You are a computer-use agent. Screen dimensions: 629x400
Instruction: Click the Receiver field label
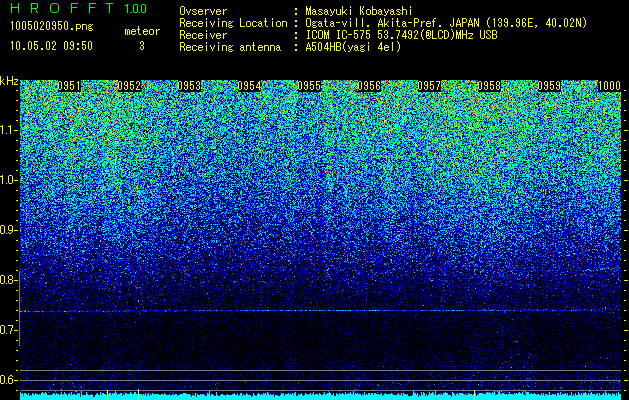point(203,35)
